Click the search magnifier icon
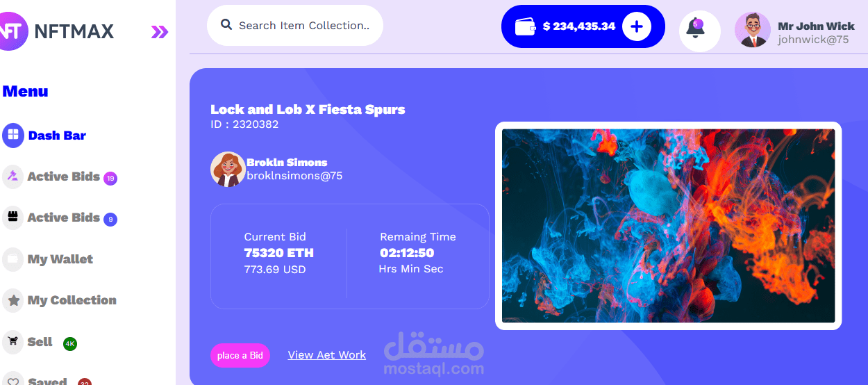868x385 pixels. [x=226, y=24]
